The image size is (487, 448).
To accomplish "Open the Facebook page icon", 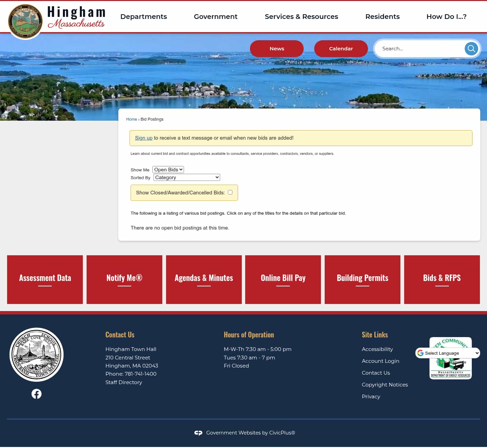I will click(36, 394).
